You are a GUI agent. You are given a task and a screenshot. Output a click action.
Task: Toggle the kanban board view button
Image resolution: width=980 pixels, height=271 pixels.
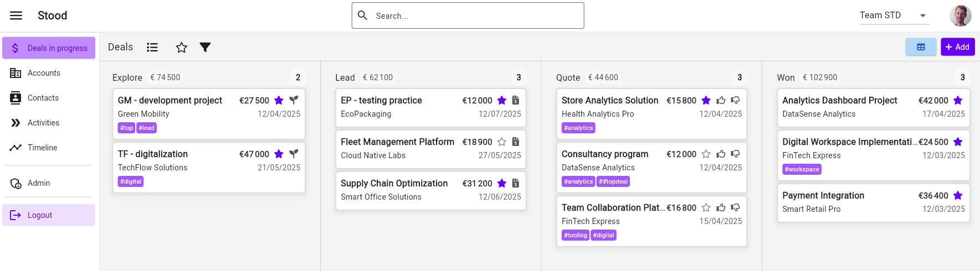[x=921, y=47]
